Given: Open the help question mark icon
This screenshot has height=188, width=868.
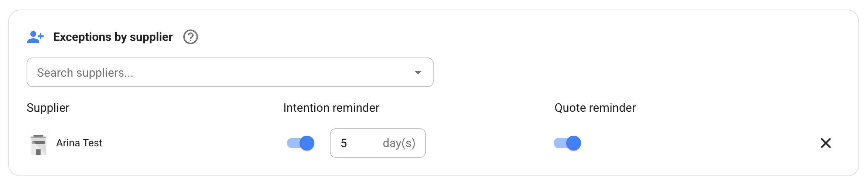Looking at the screenshot, I should 191,37.
